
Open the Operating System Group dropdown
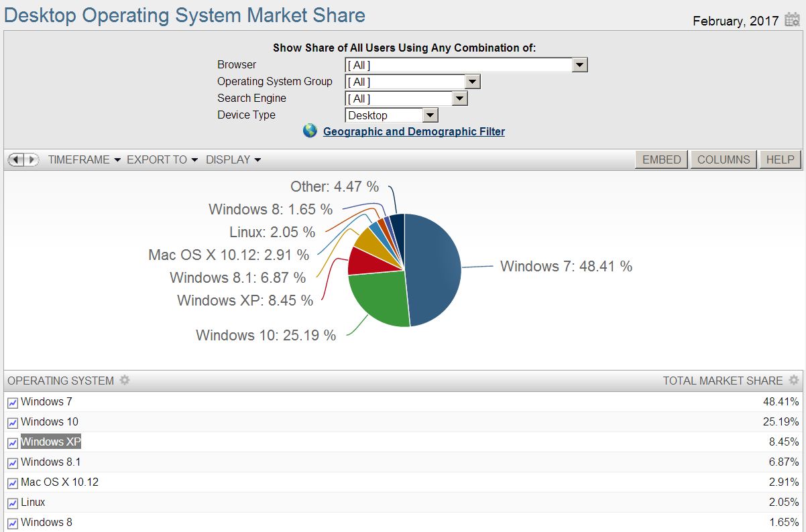point(473,81)
